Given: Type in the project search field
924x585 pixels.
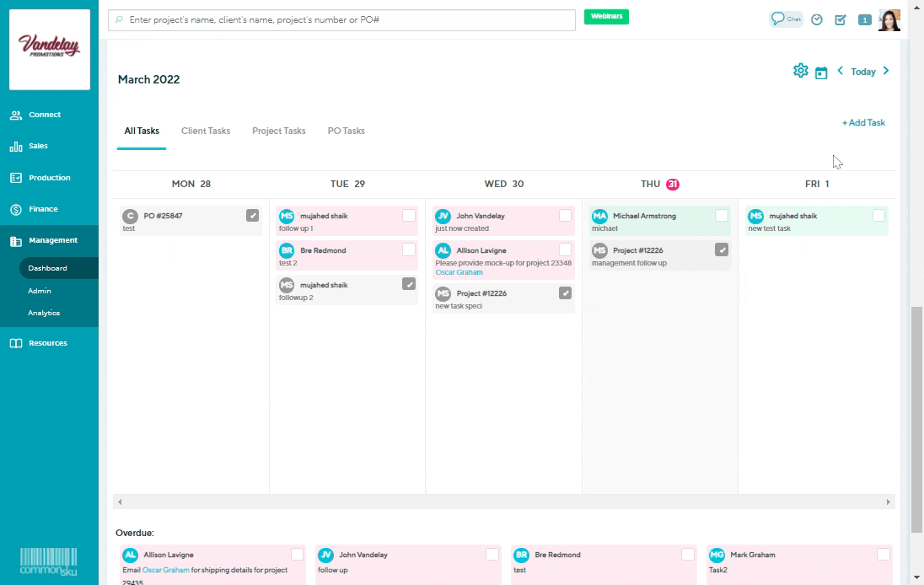Looking at the screenshot, I should pyautogui.click(x=337, y=19).
